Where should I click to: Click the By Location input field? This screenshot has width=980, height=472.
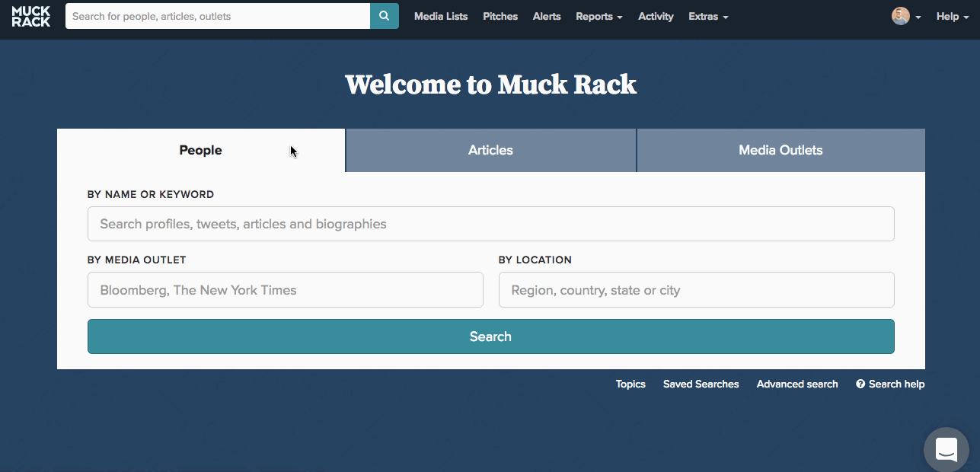point(696,289)
